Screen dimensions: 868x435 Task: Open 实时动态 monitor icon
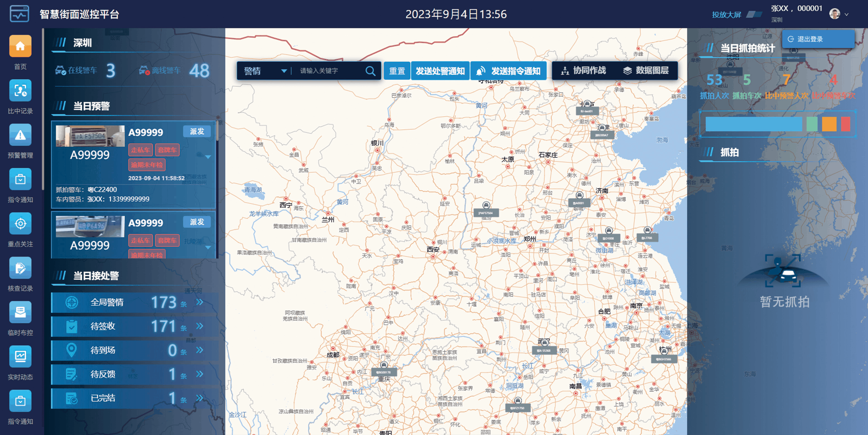coord(20,356)
